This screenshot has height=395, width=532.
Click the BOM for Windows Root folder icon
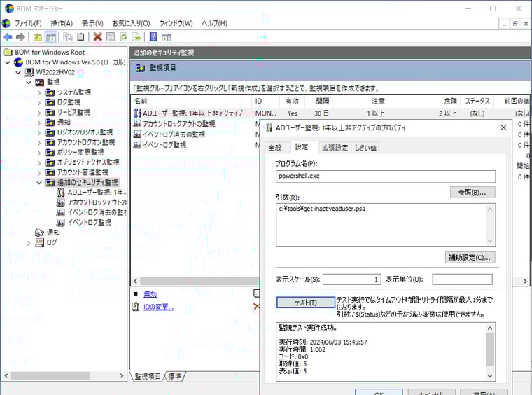pyautogui.click(x=8, y=52)
